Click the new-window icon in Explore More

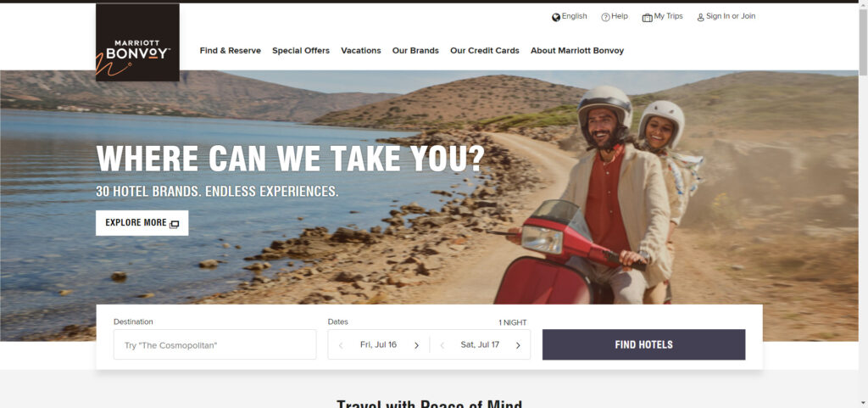[174, 224]
